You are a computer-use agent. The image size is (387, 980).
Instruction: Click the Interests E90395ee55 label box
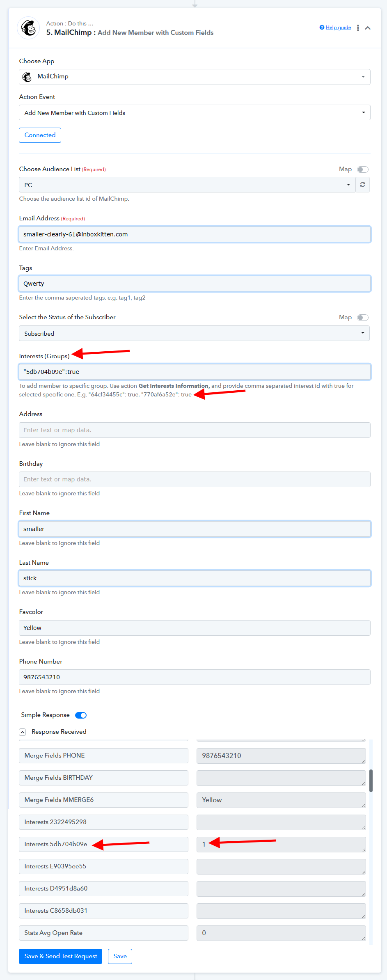coord(103,866)
